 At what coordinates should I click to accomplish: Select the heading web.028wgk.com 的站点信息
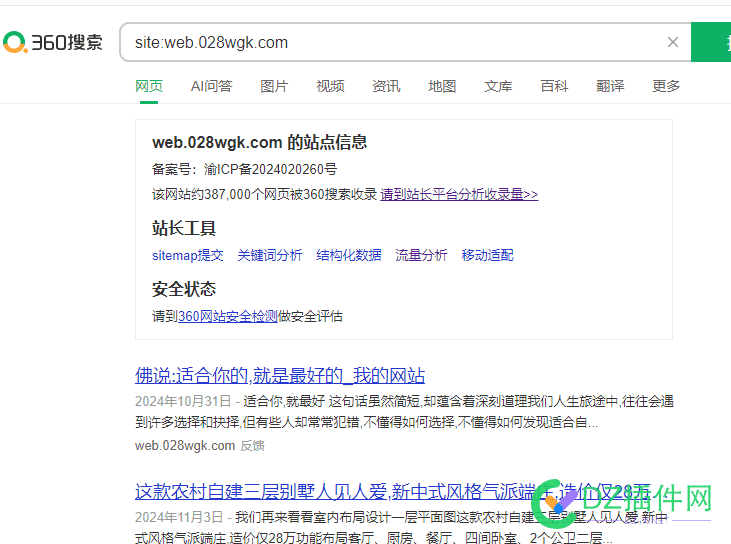coord(259,143)
